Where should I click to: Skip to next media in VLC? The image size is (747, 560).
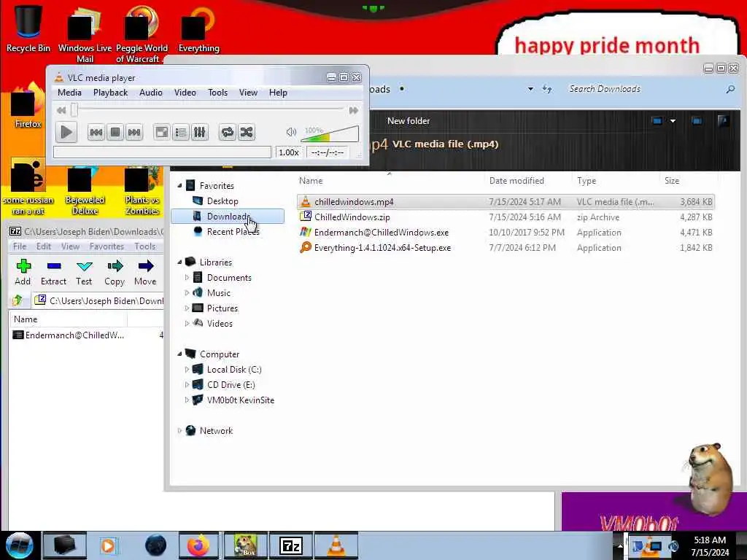click(134, 132)
